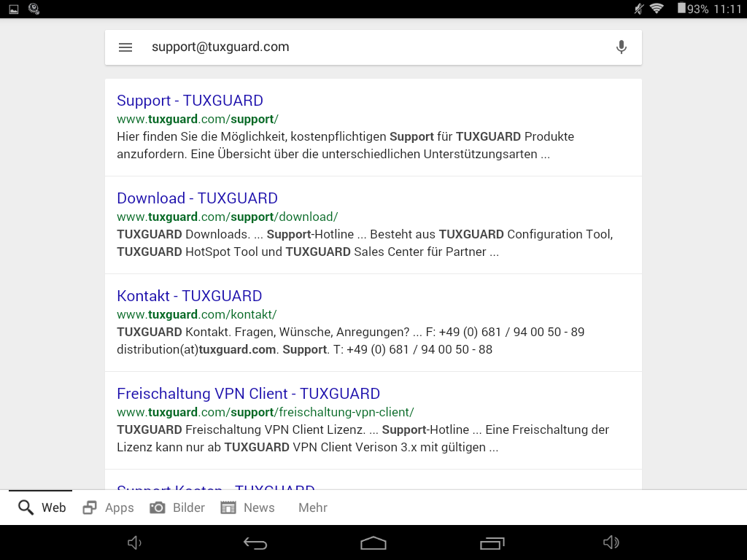Open the Kontakt - TUXGUARD result
The image size is (747, 560).
click(x=189, y=296)
